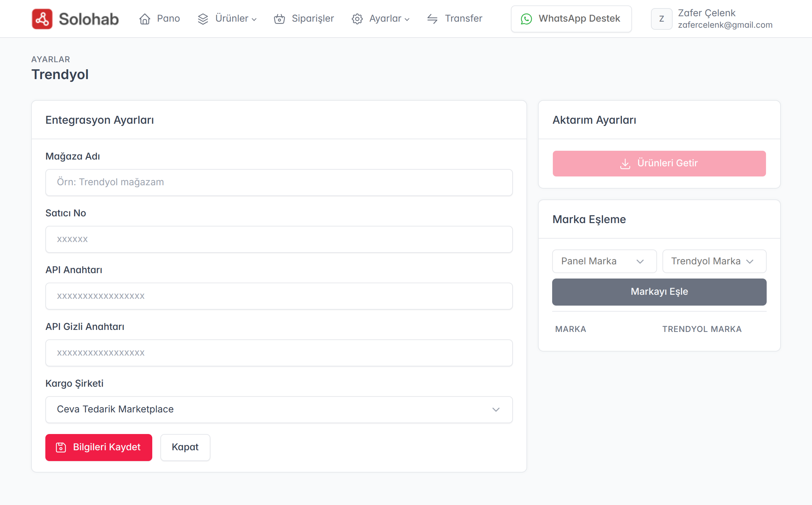Click the Ürünler layers icon
Screen dimensions: 812x505
point(203,19)
